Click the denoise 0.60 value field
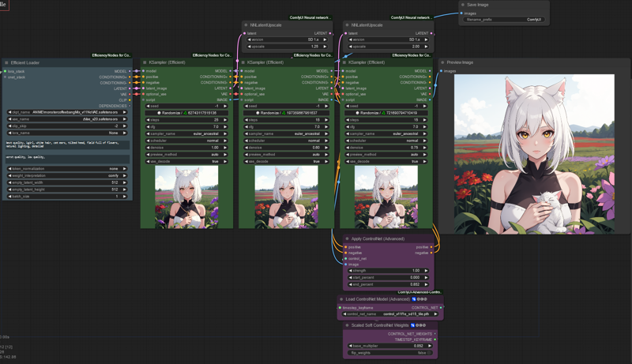 tap(286, 148)
